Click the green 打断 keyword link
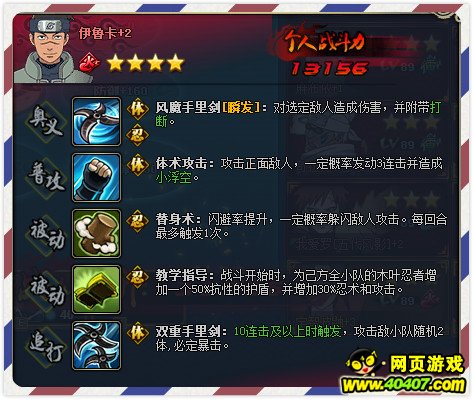 [x=436, y=108]
